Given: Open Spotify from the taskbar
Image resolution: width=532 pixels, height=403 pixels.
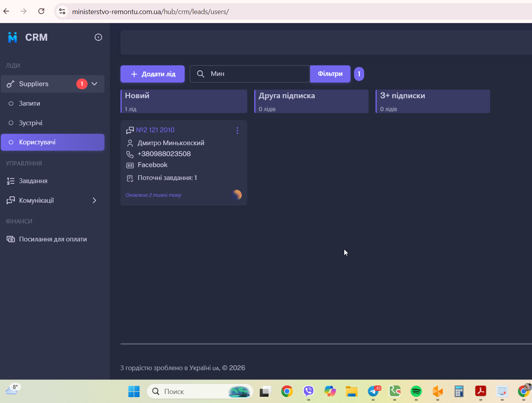Looking at the screenshot, I should pos(416,391).
